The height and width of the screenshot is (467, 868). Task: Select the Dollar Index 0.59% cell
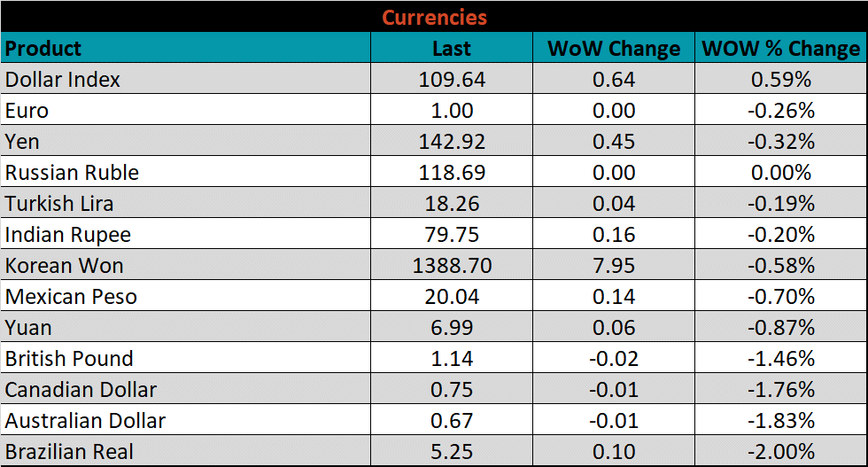pyautogui.click(x=780, y=80)
